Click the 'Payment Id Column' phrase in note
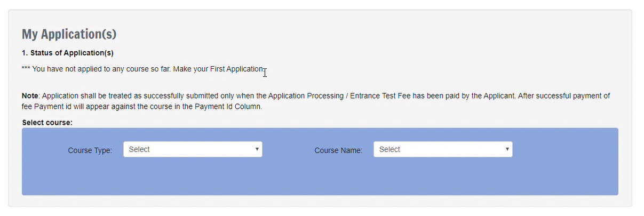This screenshot has width=644, height=216. [x=230, y=106]
